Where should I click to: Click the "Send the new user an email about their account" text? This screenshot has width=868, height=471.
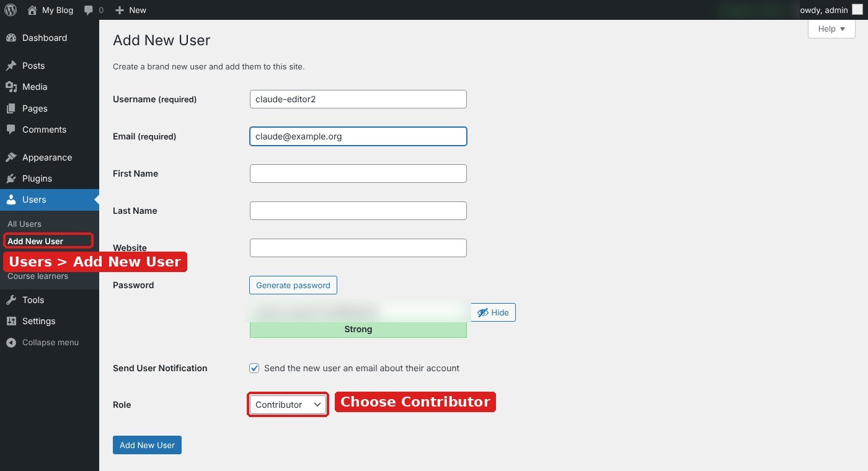coord(362,368)
